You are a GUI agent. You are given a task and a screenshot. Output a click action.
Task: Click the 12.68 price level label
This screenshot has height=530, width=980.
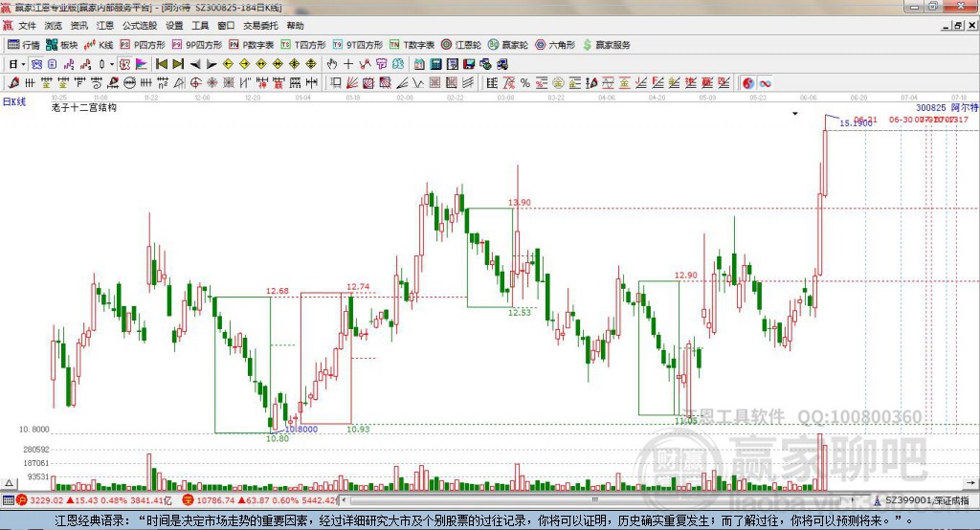[x=278, y=291]
